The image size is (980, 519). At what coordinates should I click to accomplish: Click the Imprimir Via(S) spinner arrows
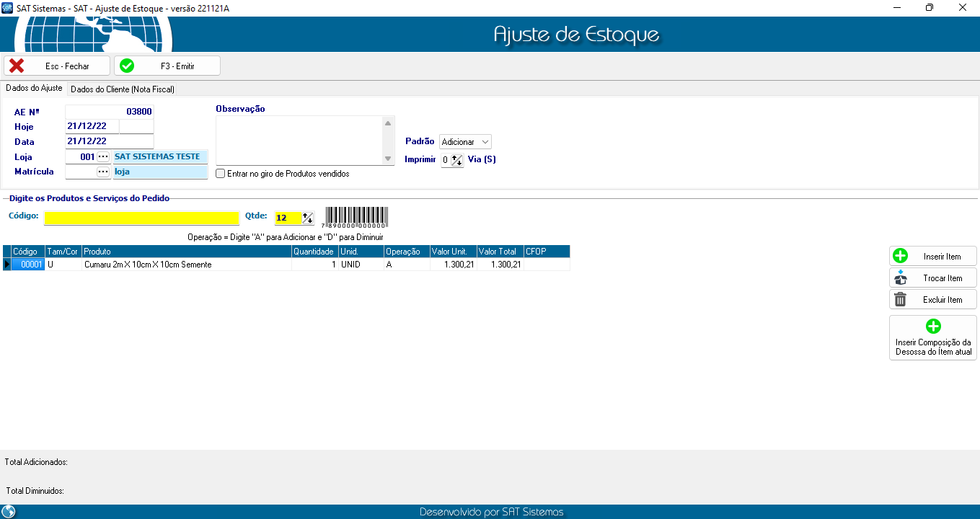point(456,160)
